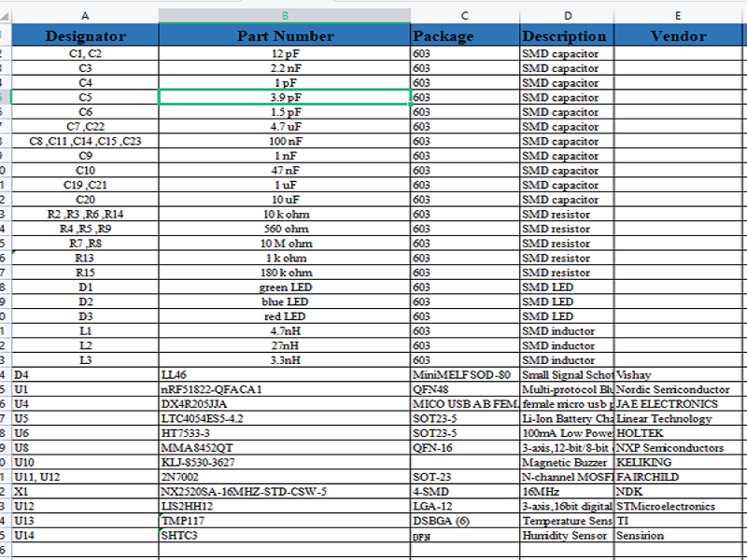Select the column C header
Screen dimensions: 747x560
pyautogui.click(x=465, y=16)
